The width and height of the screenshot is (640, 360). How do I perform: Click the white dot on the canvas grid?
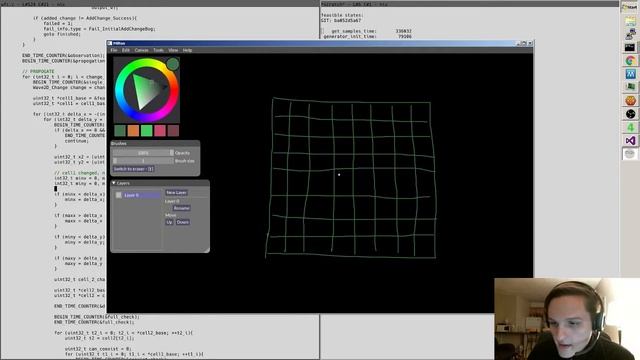339,175
